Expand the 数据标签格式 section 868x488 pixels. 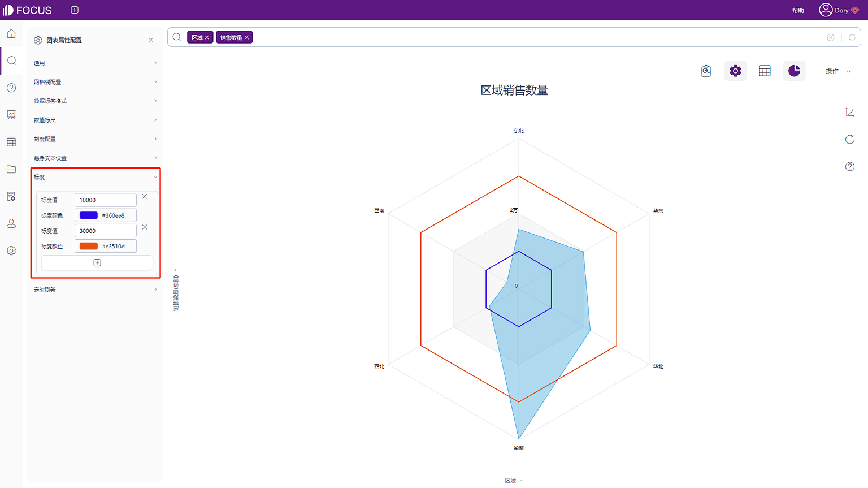pyautogui.click(x=95, y=101)
